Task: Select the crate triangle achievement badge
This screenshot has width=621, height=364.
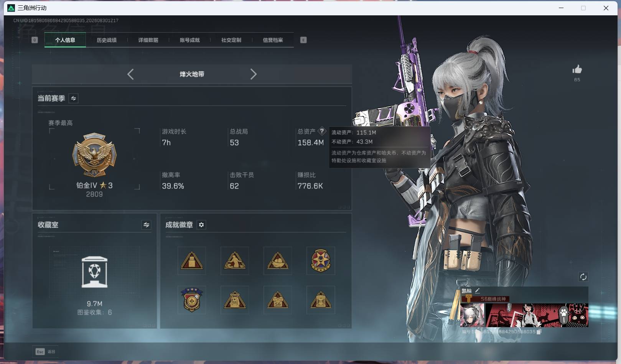Action: (x=192, y=261)
